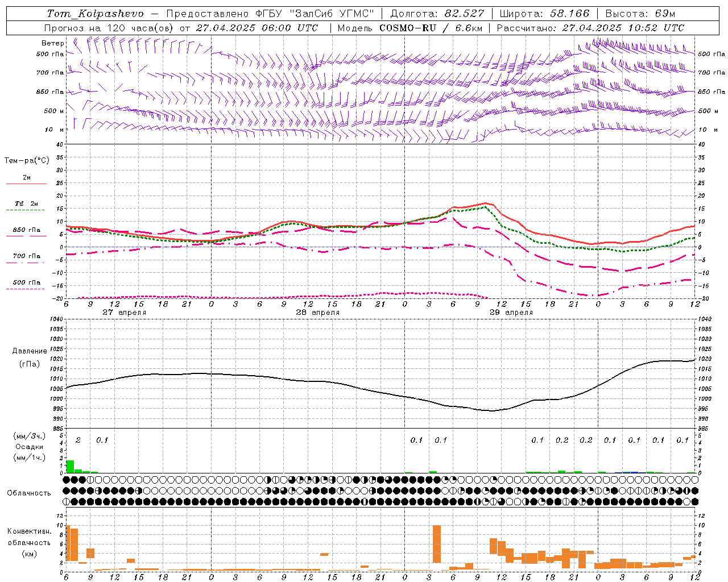Click the Модель COSMO-RU / 6.6км label
Viewport: 728px width, 582px height.
[x=410, y=28]
